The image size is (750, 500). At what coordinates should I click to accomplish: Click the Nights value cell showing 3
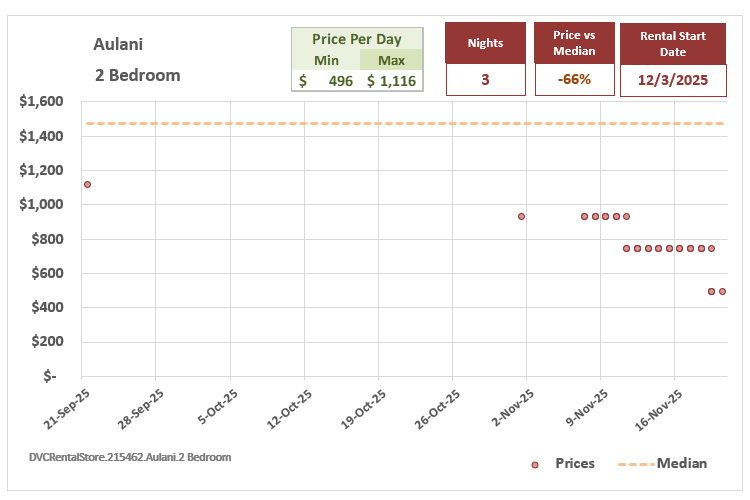485,80
